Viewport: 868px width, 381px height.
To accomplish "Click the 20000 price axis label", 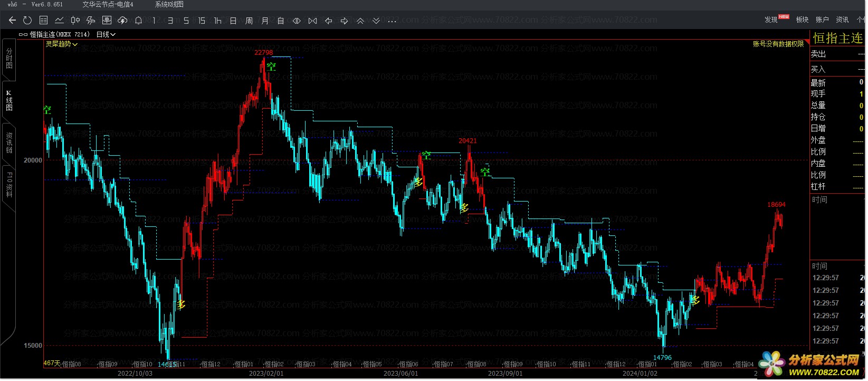I will coord(33,160).
